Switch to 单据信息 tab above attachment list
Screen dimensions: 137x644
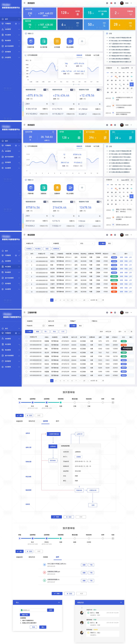pos(19,557)
